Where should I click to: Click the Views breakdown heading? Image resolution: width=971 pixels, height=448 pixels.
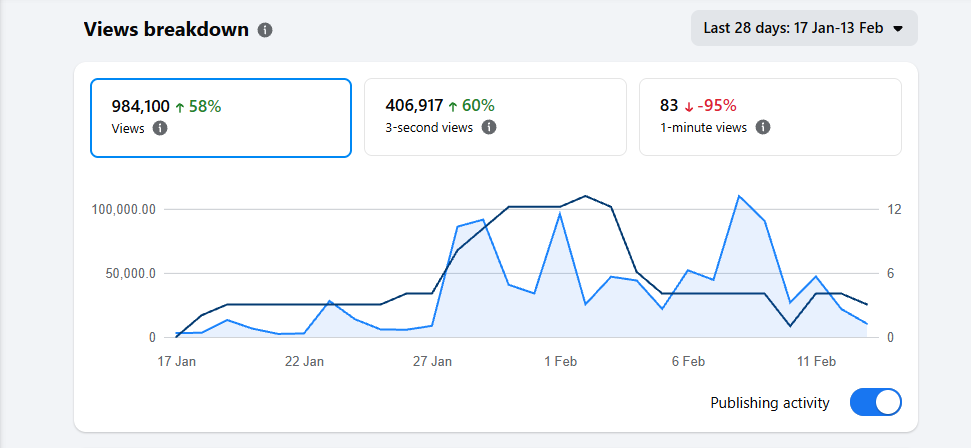tap(166, 30)
